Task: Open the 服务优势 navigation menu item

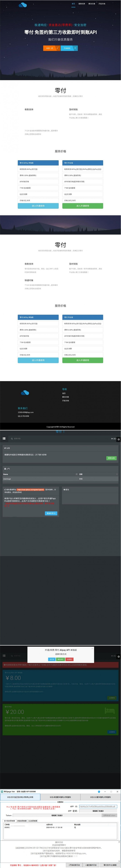Action: click(82, 4)
